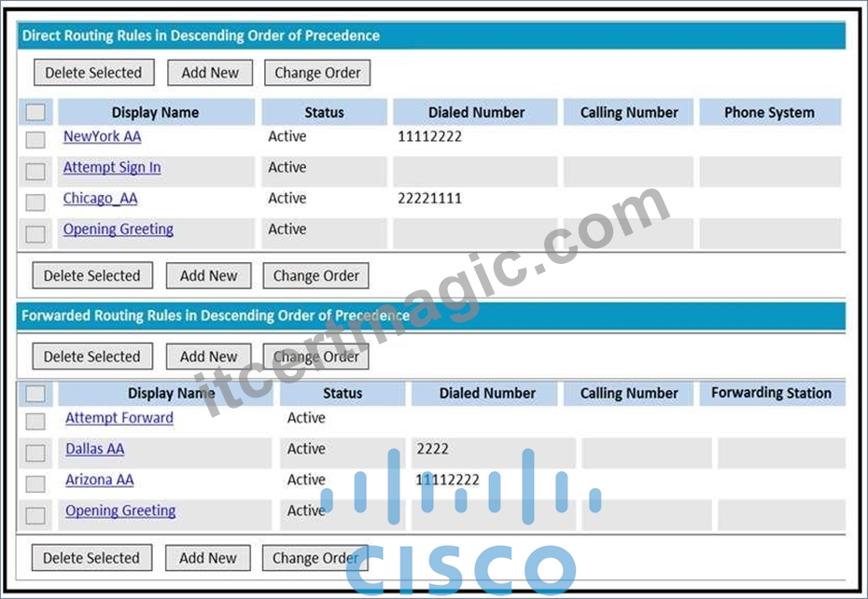Click top Delete Selected in Direct Routing
Screen dimensions: 868x599
tap(94, 73)
